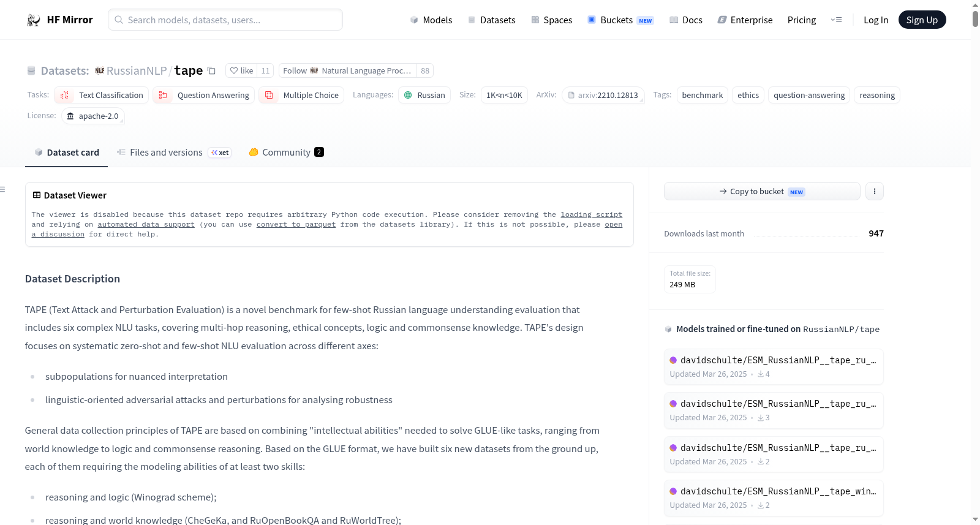Open the ethics tag

(x=748, y=95)
